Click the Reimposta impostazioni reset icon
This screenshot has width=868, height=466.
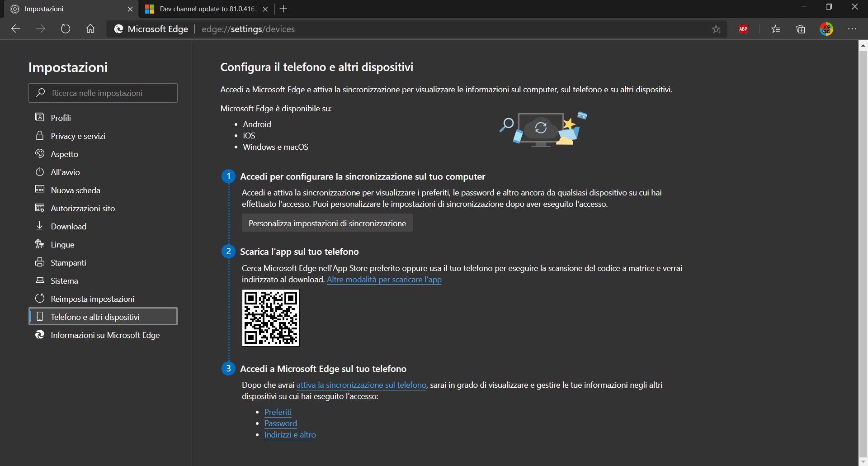click(x=40, y=298)
